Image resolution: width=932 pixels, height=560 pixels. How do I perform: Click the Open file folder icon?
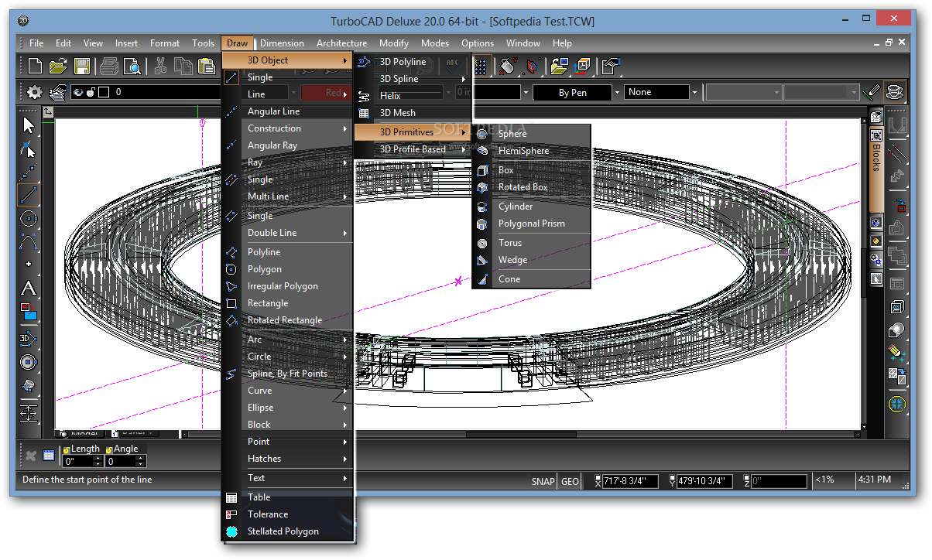(58, 67)
